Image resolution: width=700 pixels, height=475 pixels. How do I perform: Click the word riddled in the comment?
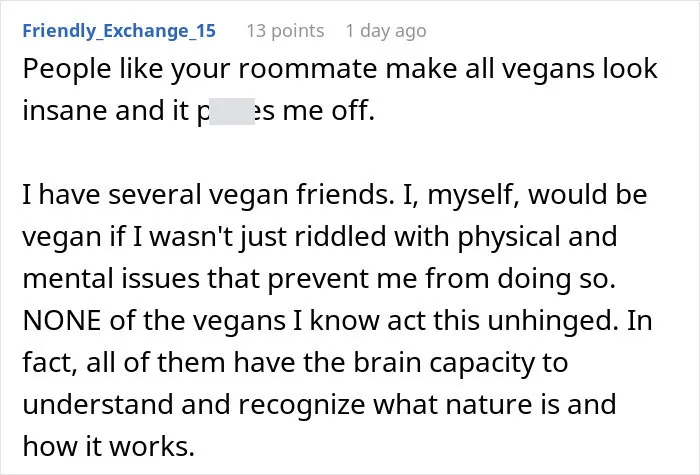(x=340, y=236)
